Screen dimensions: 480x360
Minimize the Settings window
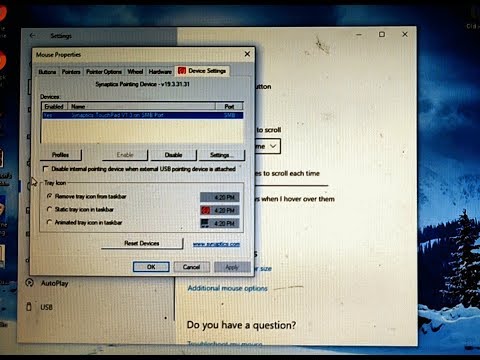[x=359, y=34]
